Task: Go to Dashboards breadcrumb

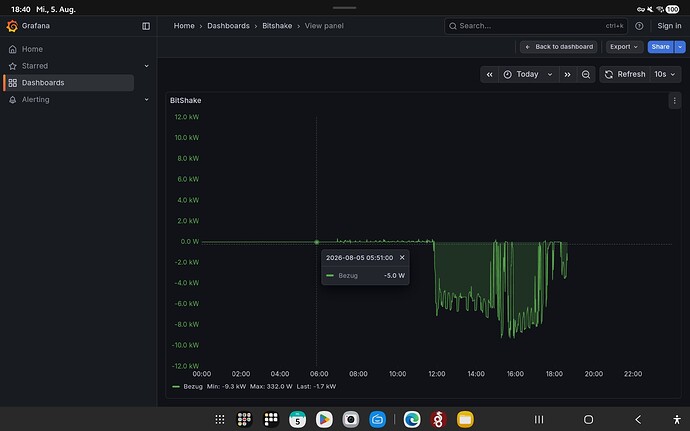Action: coord(228,26)
